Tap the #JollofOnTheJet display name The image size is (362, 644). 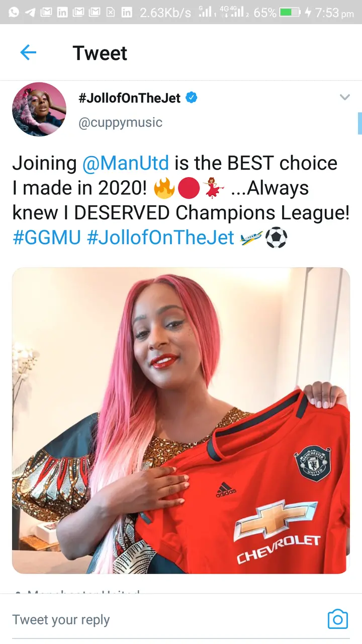click(129, 98)
